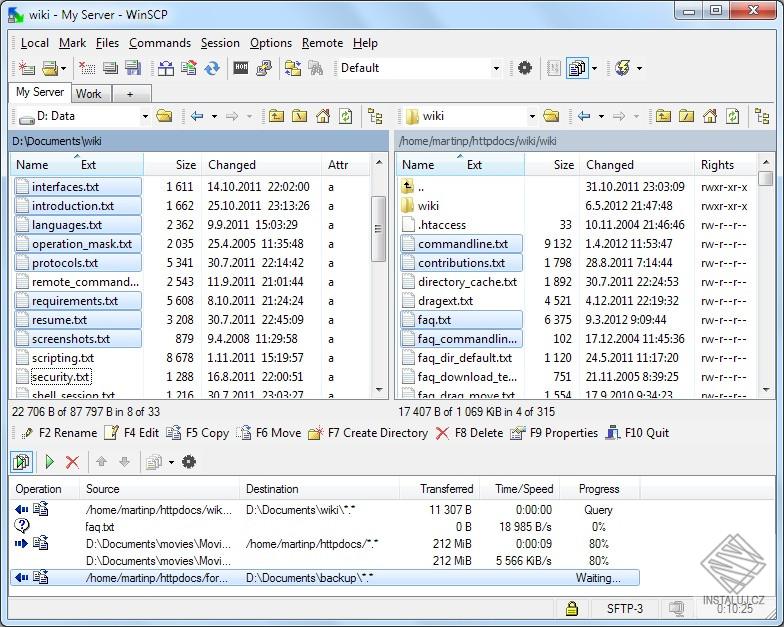Open the terminal console icon
This screenshot has width=784, height=627.
241,68
